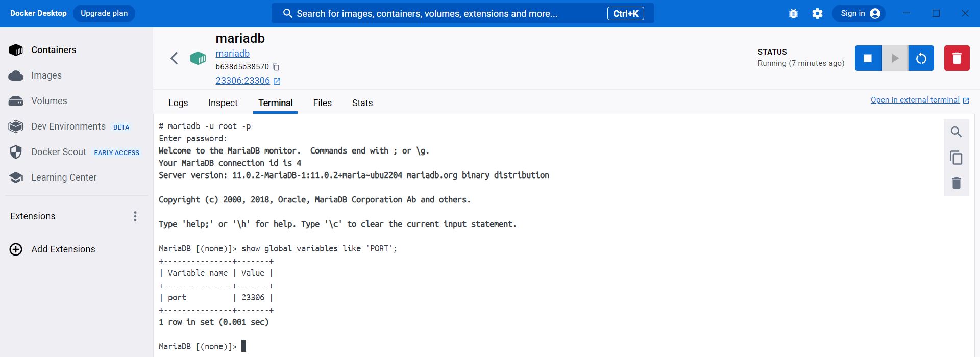Open the troubleshoot bug icon
Screen dimensions: 980x357
[x=793, y=14]
